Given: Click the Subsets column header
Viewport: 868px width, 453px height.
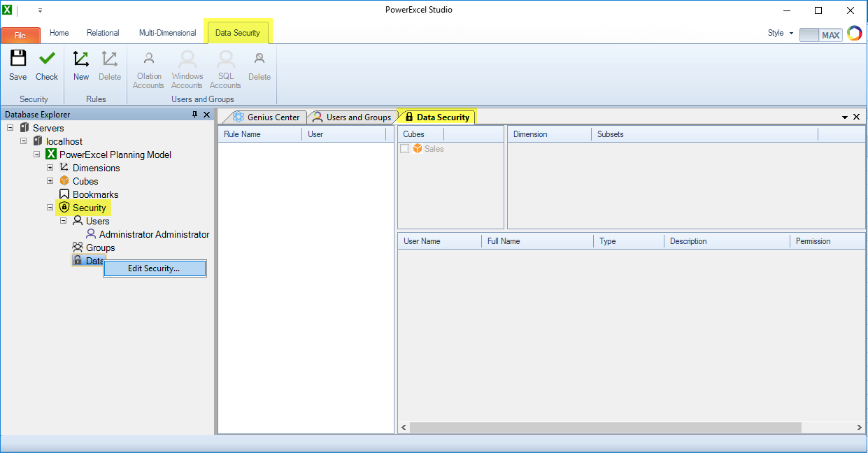Looking at the screenshot, I should (x=705, y=134).
